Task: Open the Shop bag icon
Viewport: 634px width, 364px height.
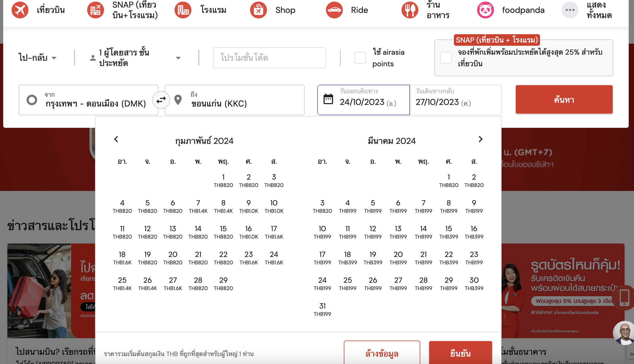Action: coord(258,10)
